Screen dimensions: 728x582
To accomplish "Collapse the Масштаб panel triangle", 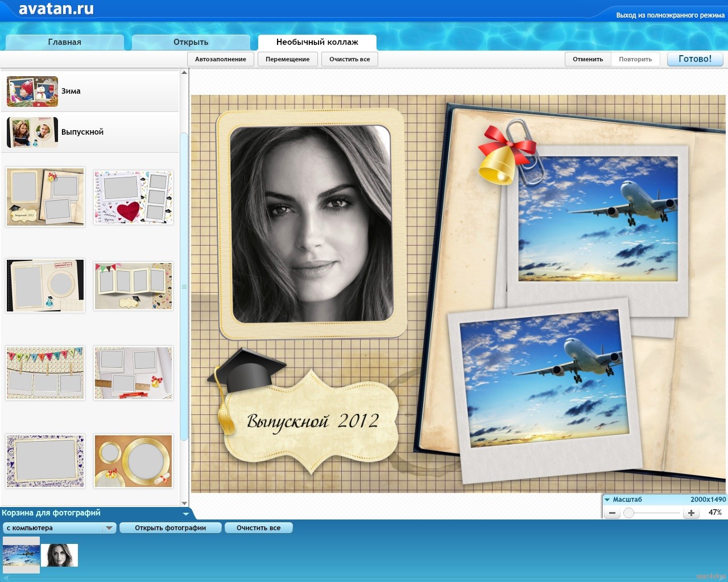I will [x=607, y=500].
